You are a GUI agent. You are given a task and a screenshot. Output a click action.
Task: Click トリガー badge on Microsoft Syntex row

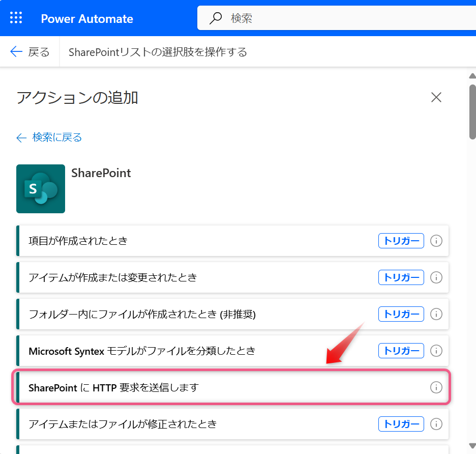pos(401,351)
